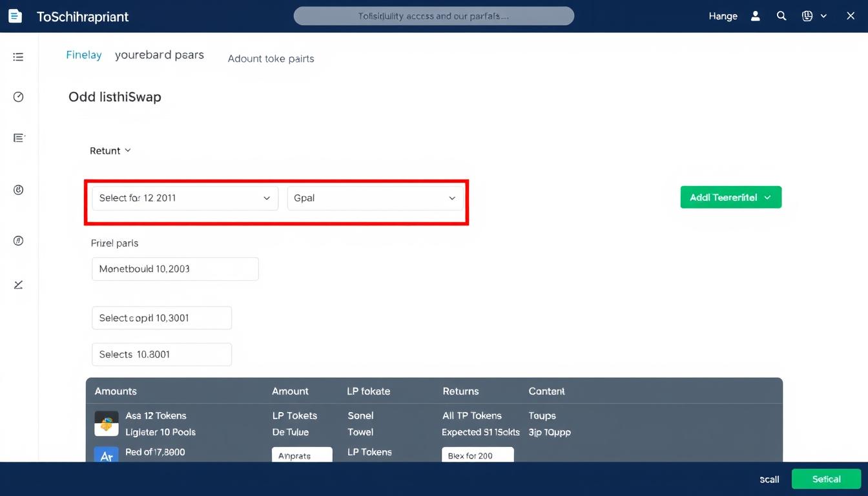The height and width of the screenshot is (496, 868).
Task: Select the Adount toke pairts tab
Action: [x=271, y=58]
